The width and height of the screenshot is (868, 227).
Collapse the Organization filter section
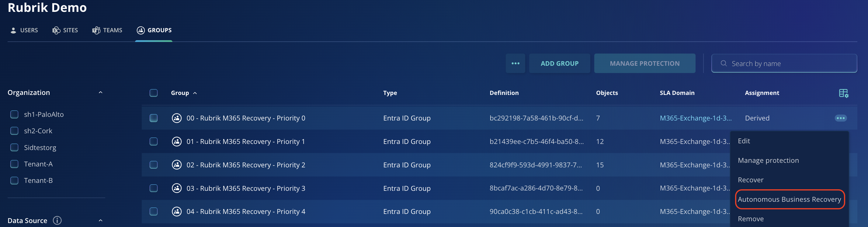pyautogui.click(x=100, y=93)
